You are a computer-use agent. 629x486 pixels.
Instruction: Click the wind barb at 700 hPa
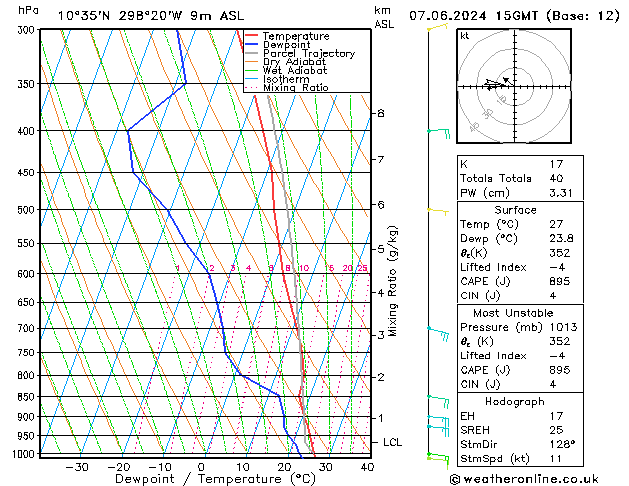coord(438,334)
